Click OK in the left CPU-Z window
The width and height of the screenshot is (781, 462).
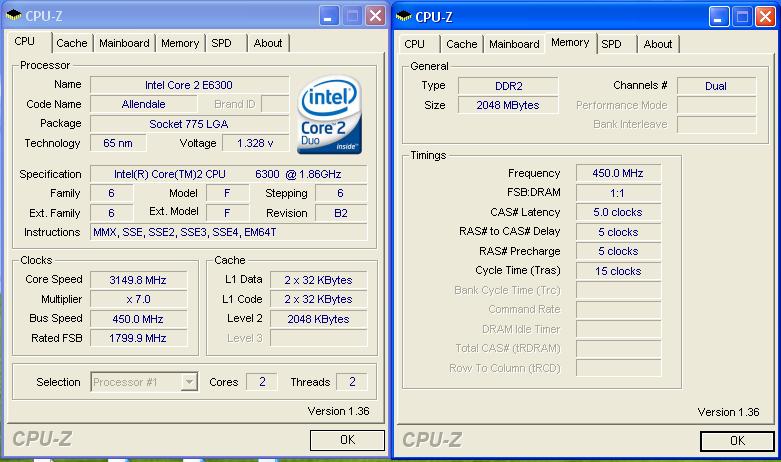pyautogui.click(x=347, y=440)
